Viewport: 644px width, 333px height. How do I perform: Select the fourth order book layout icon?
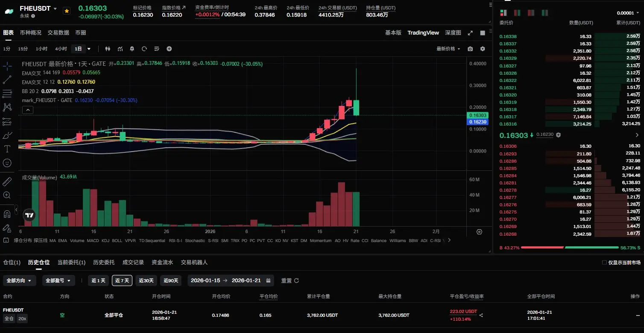[x=544, y=13]
